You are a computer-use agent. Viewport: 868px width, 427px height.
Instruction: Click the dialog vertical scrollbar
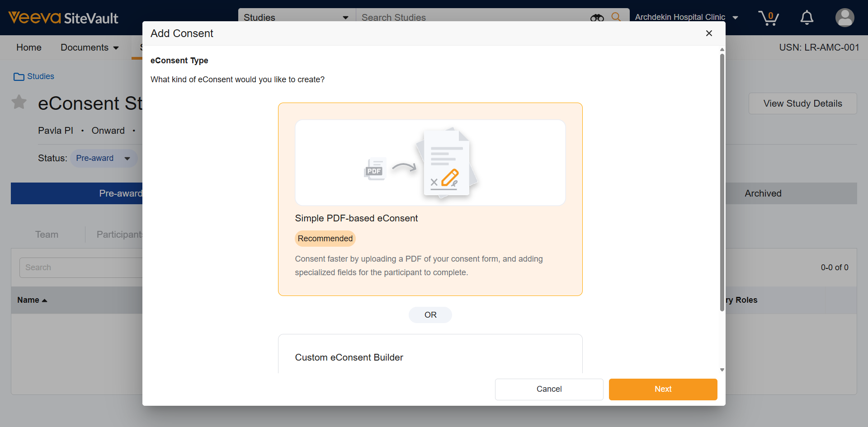tap(722, 183)
